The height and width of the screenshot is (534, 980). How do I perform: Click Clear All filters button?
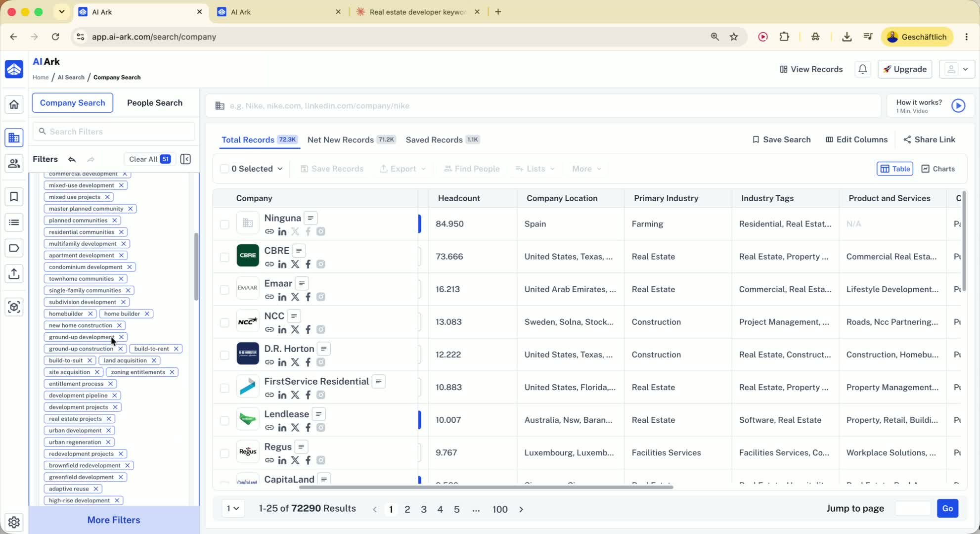pyautogui.click(x=150, y=159)
